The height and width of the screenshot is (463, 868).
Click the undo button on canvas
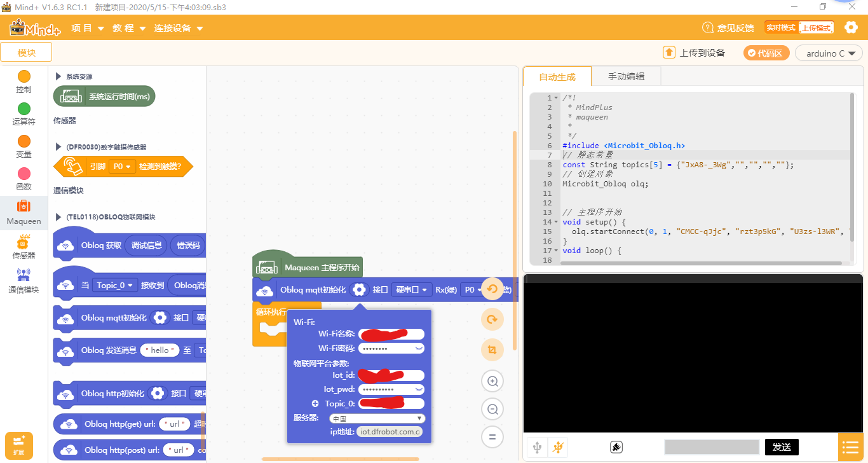(492, 289)
